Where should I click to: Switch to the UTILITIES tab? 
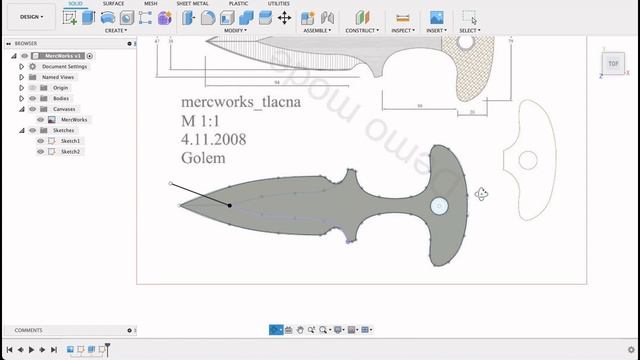[279, 3]
